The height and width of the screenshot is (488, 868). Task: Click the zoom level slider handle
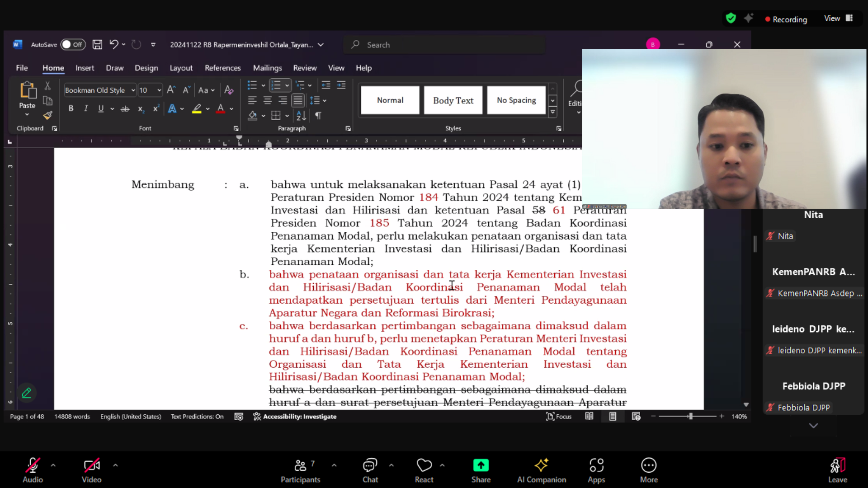(690, 417)
